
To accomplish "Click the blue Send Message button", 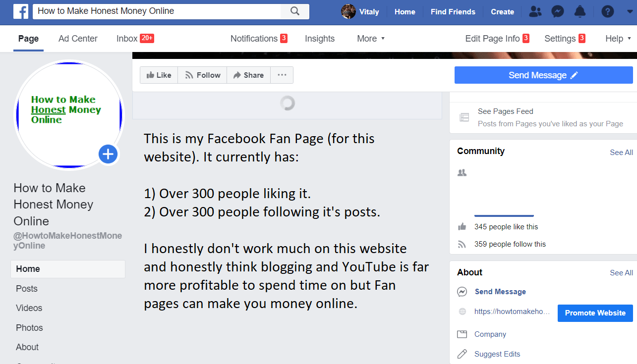I will tap(543, 75).
